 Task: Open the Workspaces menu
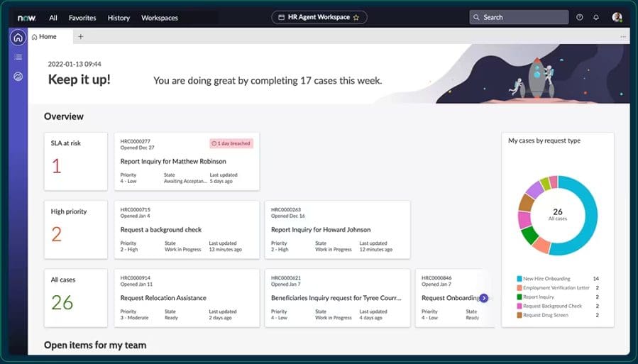[160, 18]
